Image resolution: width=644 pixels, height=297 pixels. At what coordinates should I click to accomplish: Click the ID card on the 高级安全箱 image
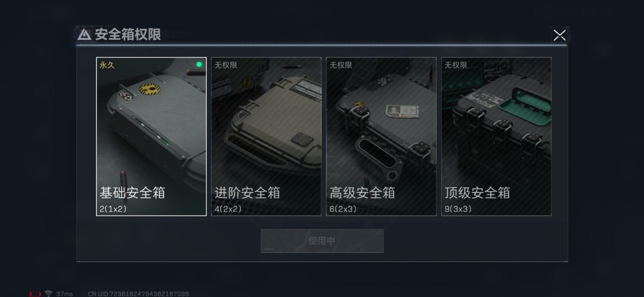click(x=402, y=111)
